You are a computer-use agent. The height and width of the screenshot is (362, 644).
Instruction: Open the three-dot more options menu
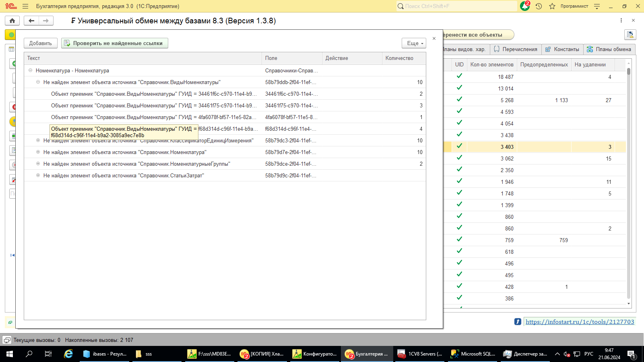pyautogui.click(x=621, y=21)
